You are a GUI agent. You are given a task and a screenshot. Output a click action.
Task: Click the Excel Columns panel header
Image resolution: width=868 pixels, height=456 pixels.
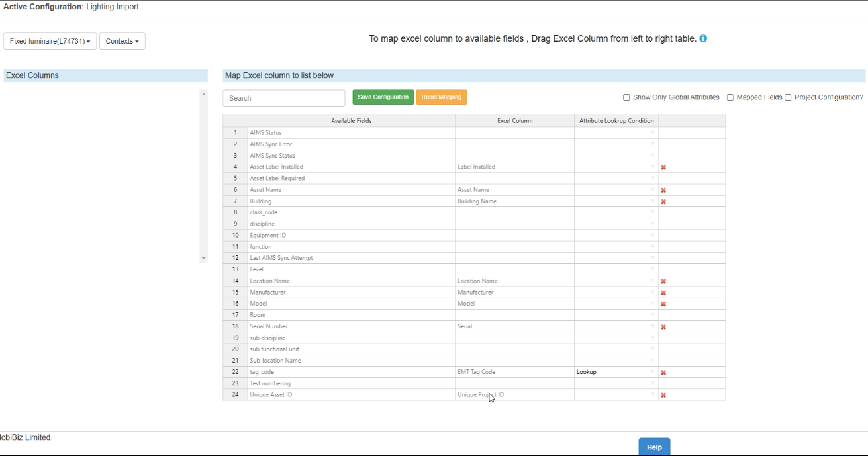[105, 75]
